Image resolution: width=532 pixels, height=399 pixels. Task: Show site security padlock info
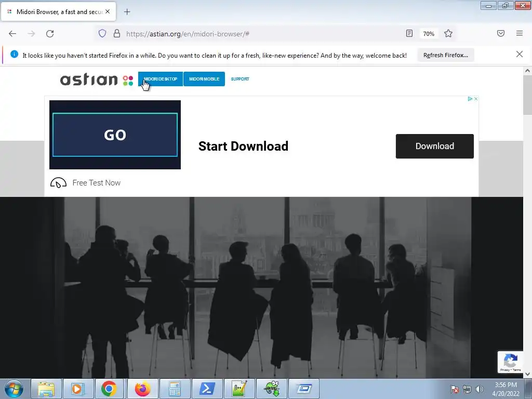pyautogui.click(x=117, y=33)
